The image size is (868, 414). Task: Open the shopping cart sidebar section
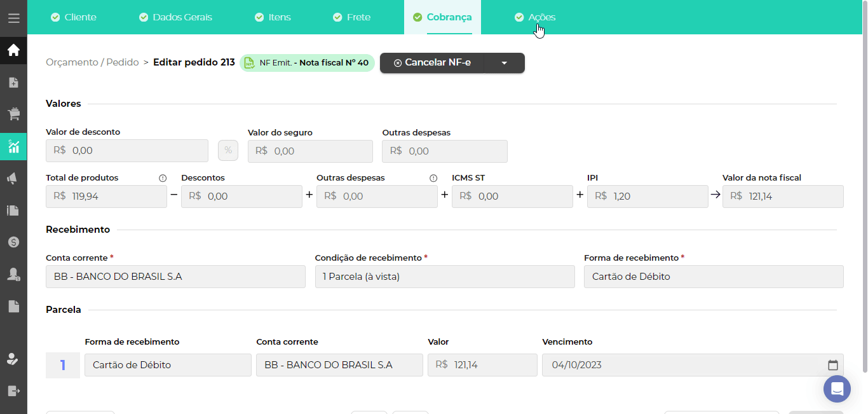pyautogui.click(x=13, y=114)
